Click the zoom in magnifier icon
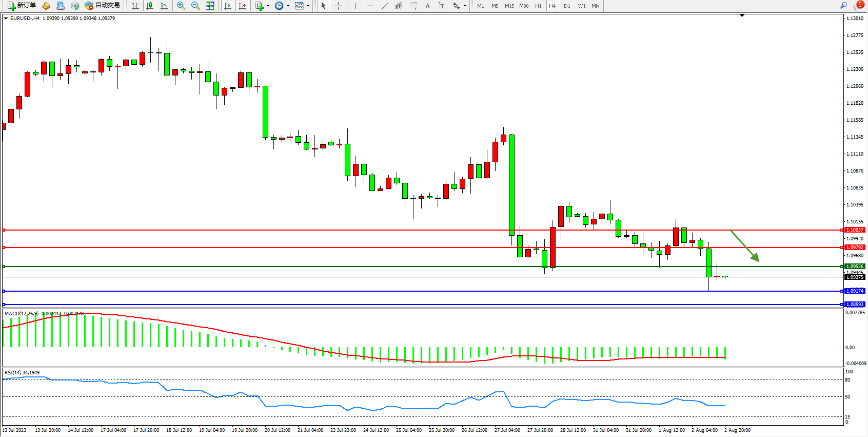This screenshot has height=437, width=868. coord(181,6)
